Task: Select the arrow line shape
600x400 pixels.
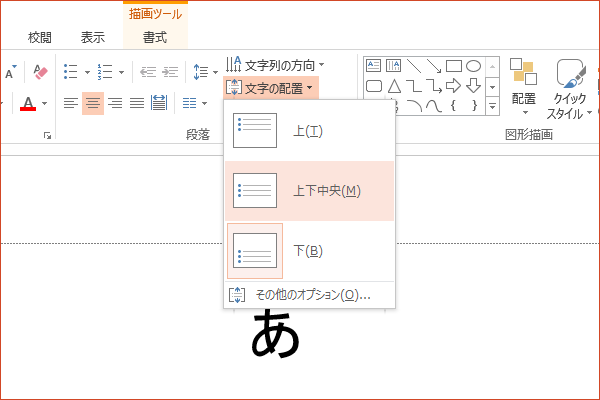Action: tap(434, 66)
